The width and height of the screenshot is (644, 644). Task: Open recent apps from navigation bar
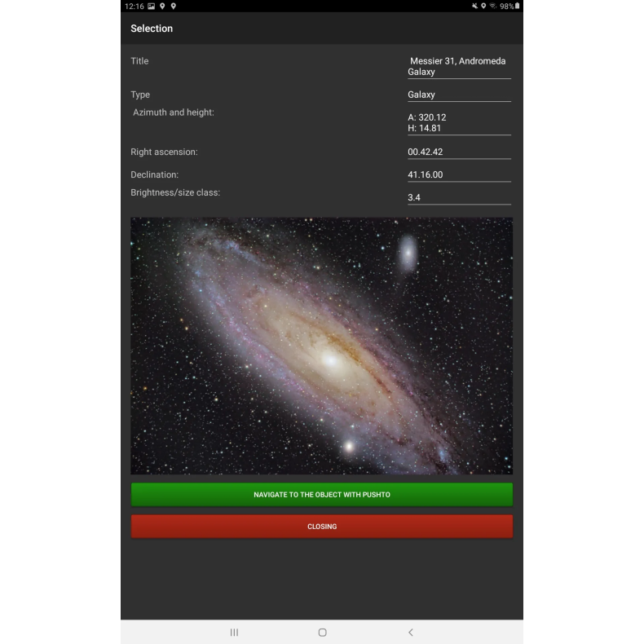coord(234,632)
